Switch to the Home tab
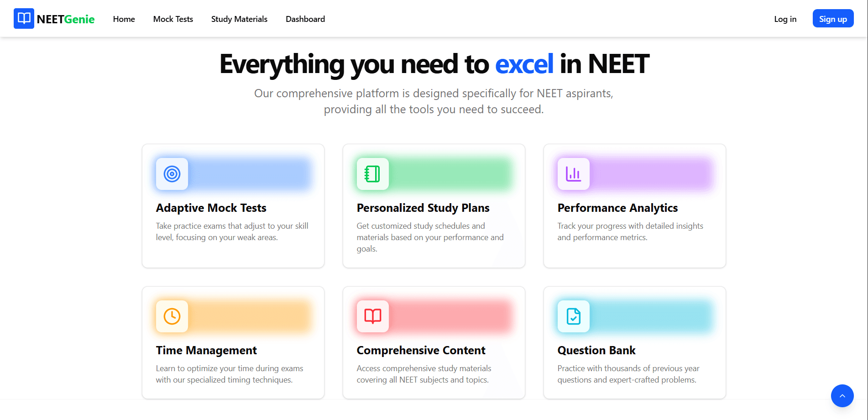 coord(124,19)
